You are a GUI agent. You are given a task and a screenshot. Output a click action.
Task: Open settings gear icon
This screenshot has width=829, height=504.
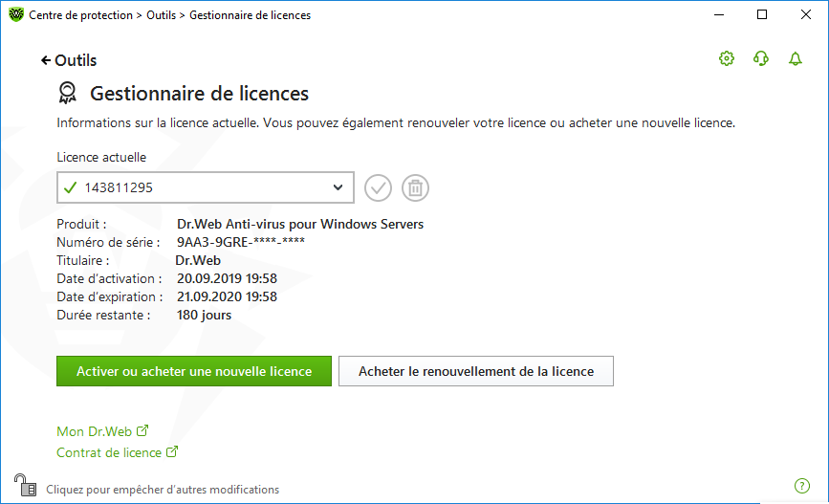click(727, 58)
